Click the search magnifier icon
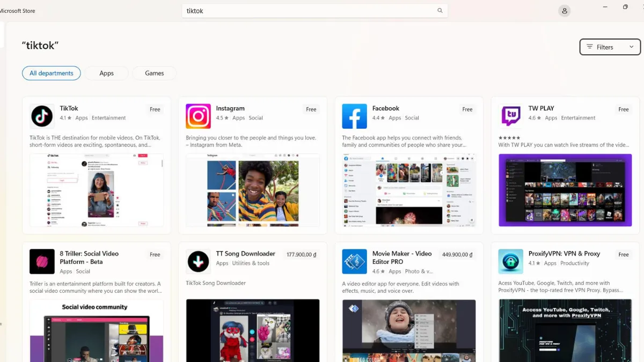Image resolution: width=644 pixels, height=362 pixels. [x=440, y=10]
